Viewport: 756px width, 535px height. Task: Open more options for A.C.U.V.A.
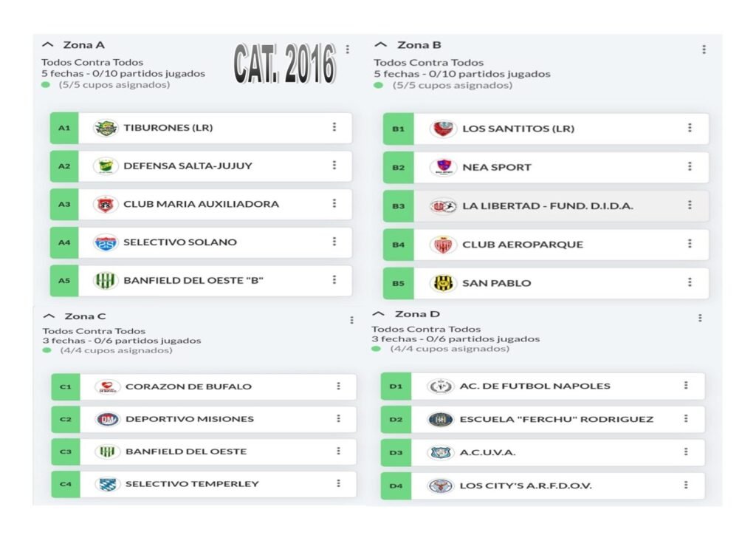(x=686, y=451)
